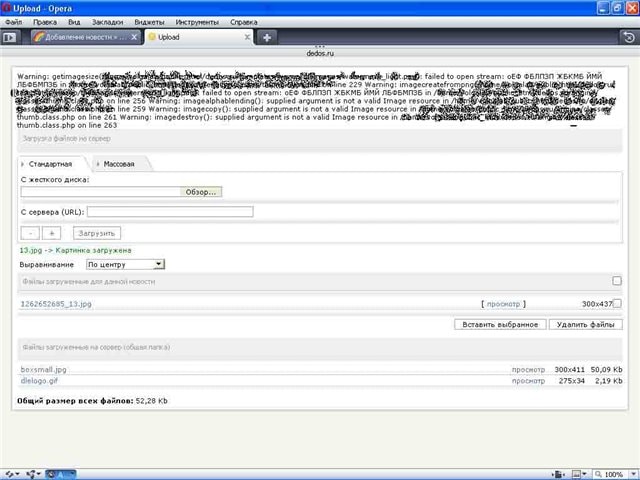Click the 300x437 dimension text

tap(597, 304)
